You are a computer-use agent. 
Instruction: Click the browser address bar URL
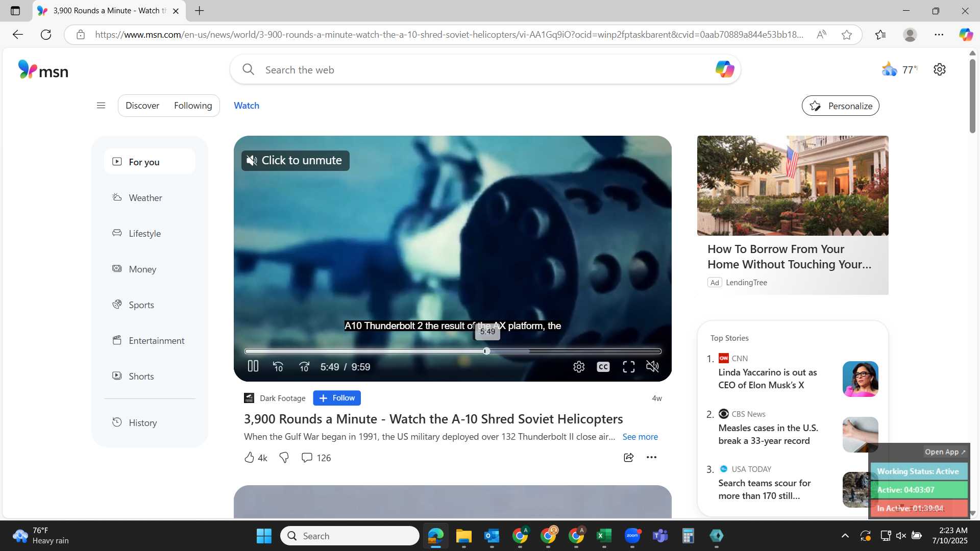click(x=449, y=35)
